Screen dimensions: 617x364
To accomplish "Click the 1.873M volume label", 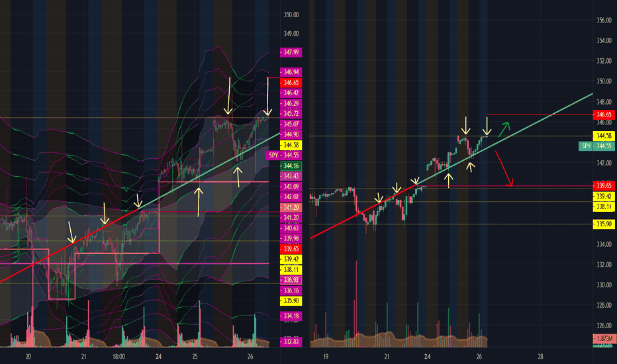I will (604, 339).
